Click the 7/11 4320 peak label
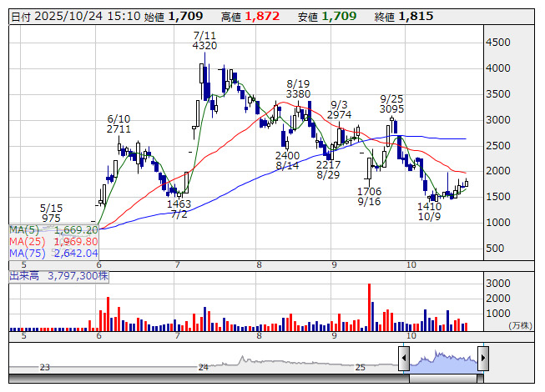545x392 pixels. point(204,40)
